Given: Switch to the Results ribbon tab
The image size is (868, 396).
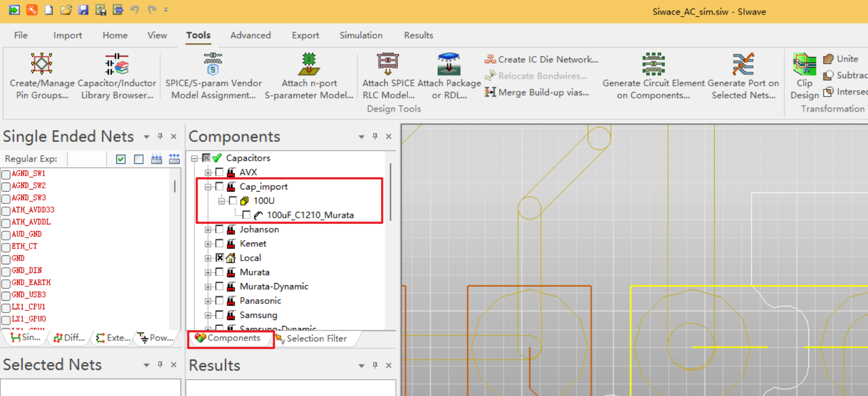Looking at the screenshot, I should pos(418,35).
